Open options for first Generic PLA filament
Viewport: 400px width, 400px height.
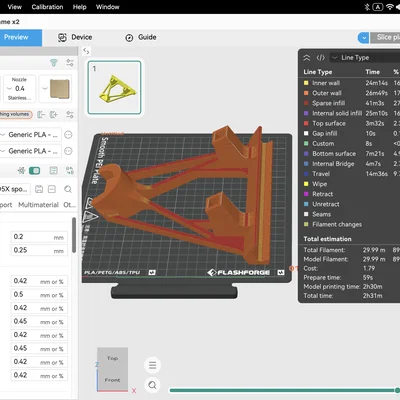click(68, 135)
